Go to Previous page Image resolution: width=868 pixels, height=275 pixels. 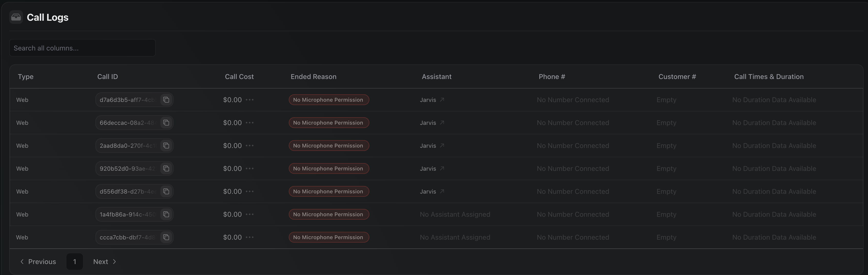click(38, 262)
